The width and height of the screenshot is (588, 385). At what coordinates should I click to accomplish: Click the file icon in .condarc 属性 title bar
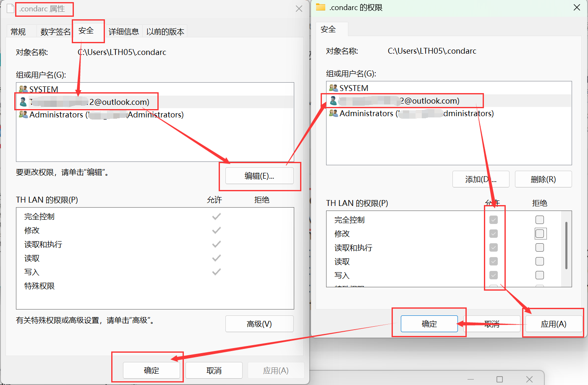click(10, 8)
